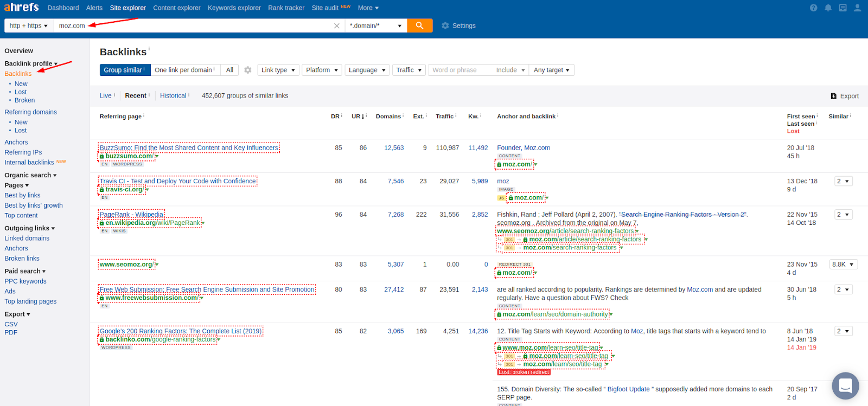Image resolution: width=868 pixels, height=406 pixels.
Task: Select Group similar toggle
Action: coord(125,70)
